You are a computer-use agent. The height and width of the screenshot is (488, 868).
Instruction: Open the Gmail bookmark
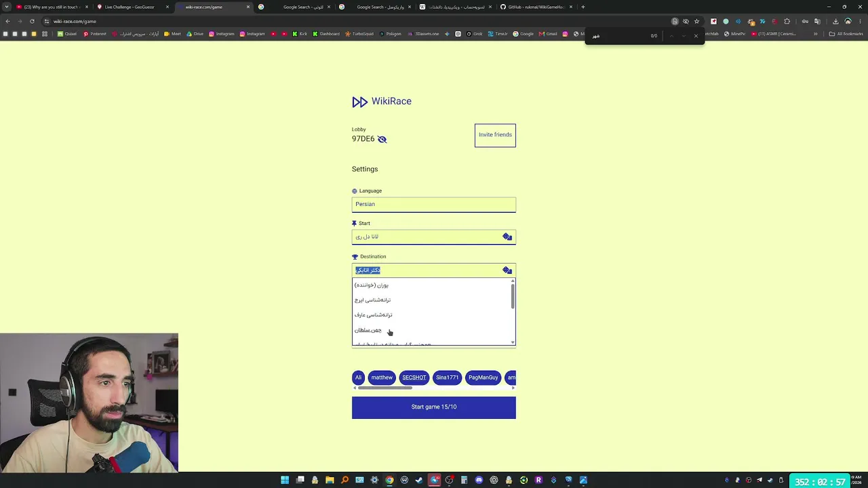point(548,34)
